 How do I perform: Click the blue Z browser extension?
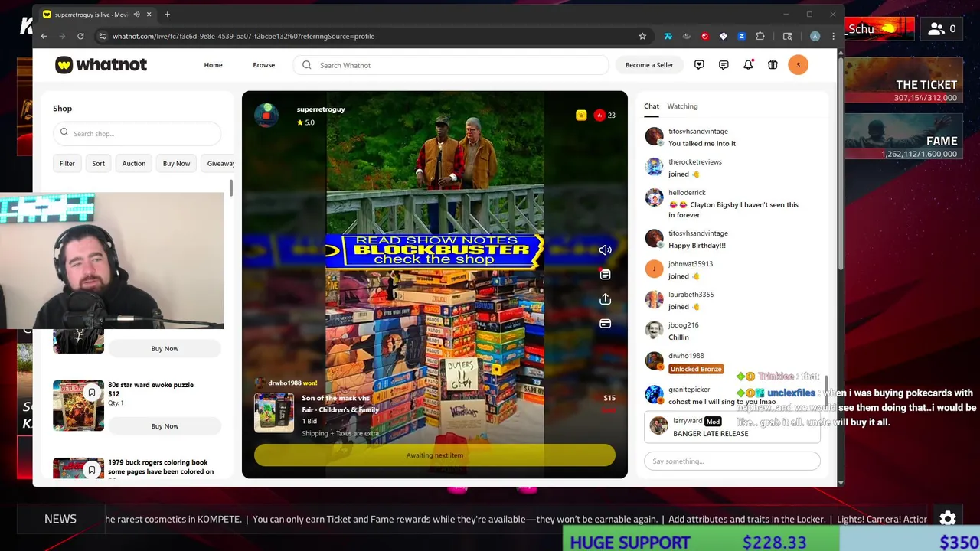point(741,36)
